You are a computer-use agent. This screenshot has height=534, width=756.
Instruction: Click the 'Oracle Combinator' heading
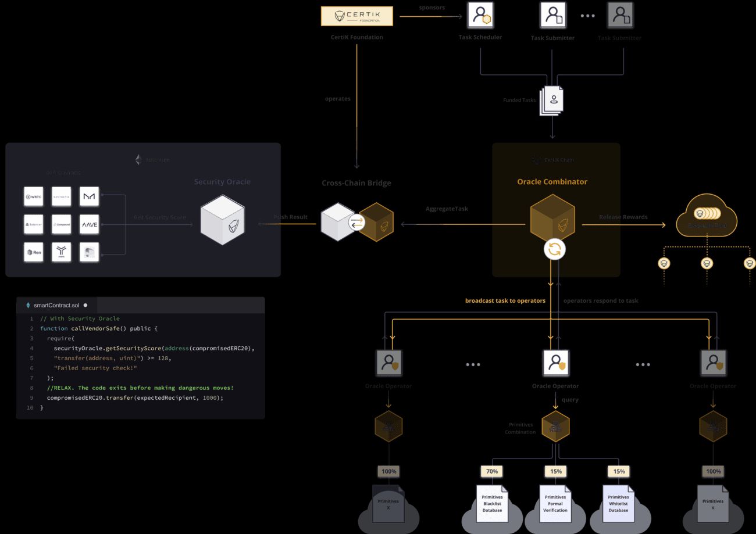coord(552,182)
